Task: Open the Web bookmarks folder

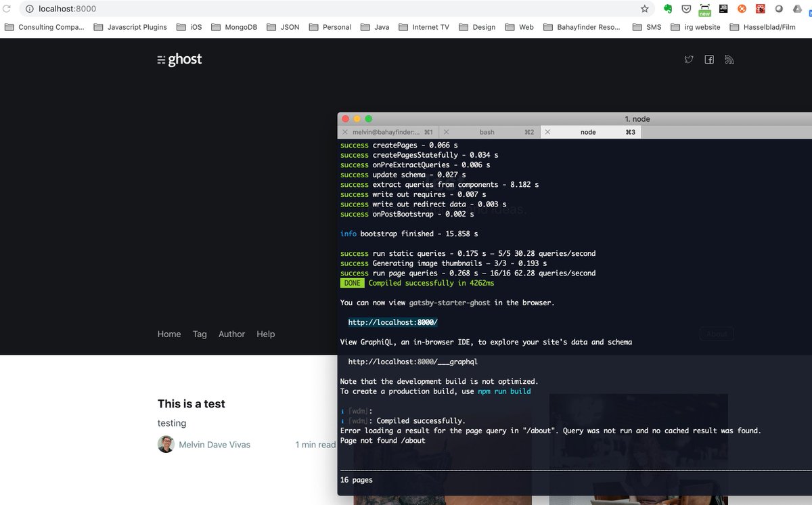Action: click(x=520, y=27)
